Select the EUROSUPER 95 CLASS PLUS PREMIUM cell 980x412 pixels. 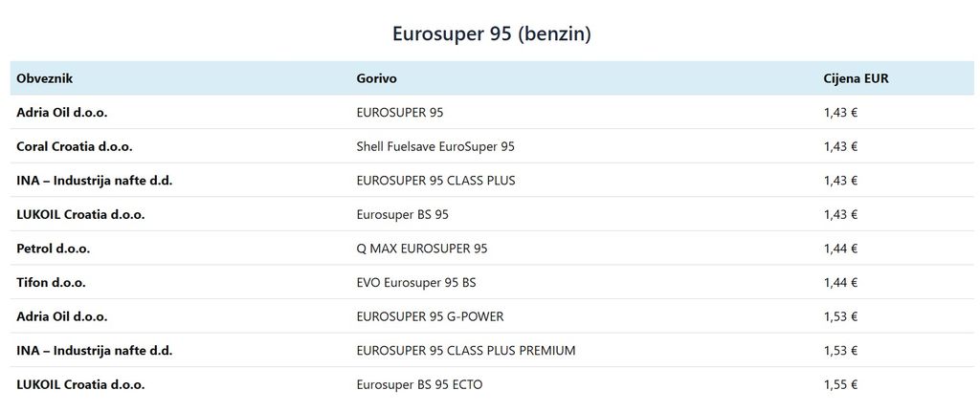[x=466, y=351]
